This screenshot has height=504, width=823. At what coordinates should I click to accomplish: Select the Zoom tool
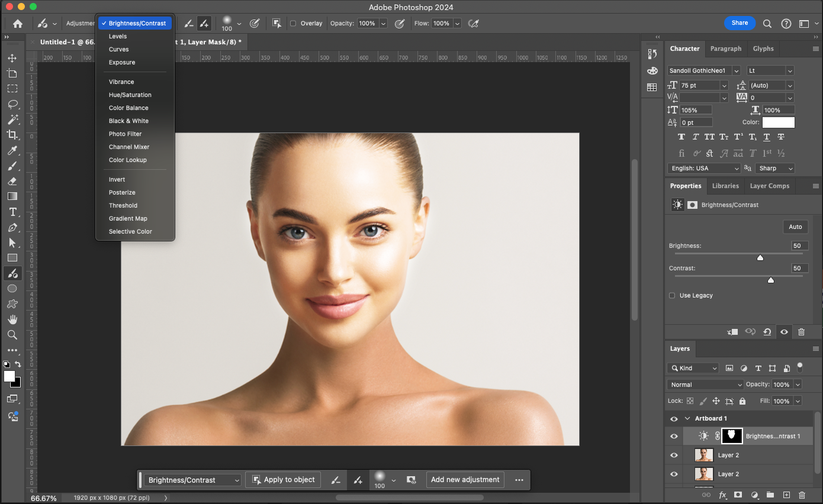12,335
